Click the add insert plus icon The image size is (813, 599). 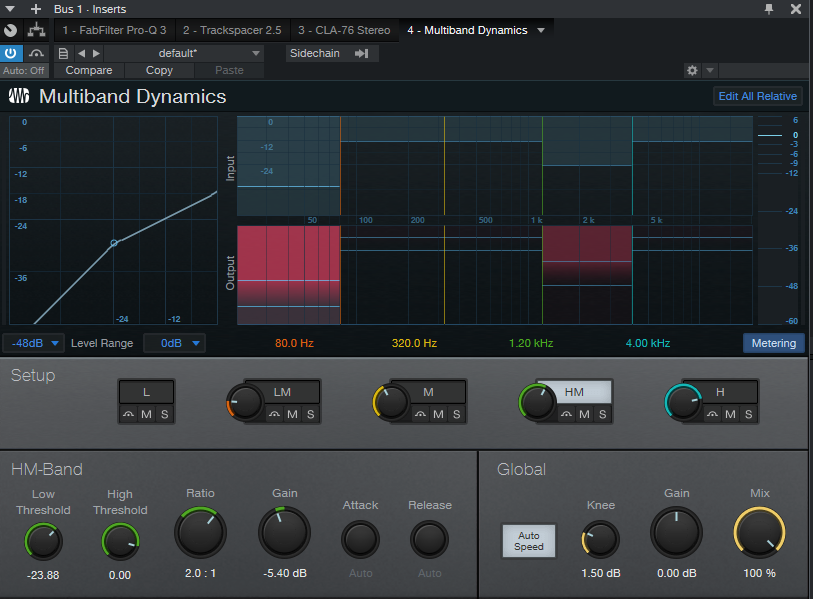[x=36, y=9]
